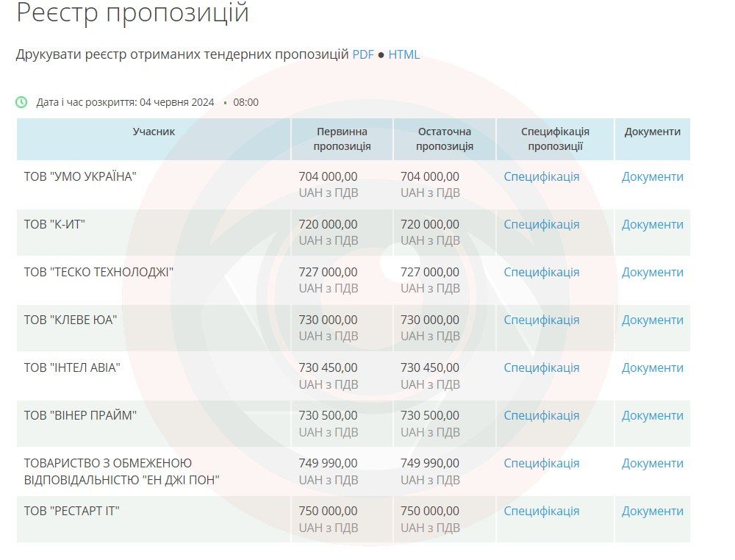
Task: View documents for ТОВ "ІНТЕЛ АВІА"
Action: tap(652, 367)
